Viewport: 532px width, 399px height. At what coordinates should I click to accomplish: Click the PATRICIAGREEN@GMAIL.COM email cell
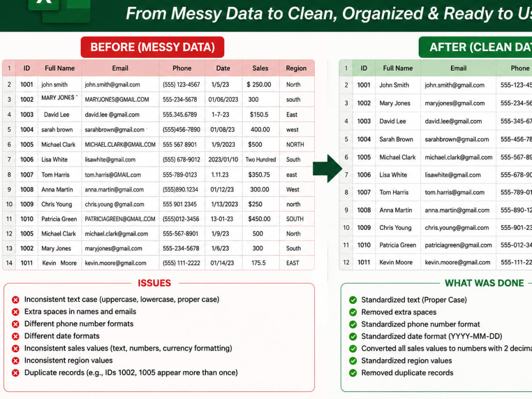tap(120, 219)
